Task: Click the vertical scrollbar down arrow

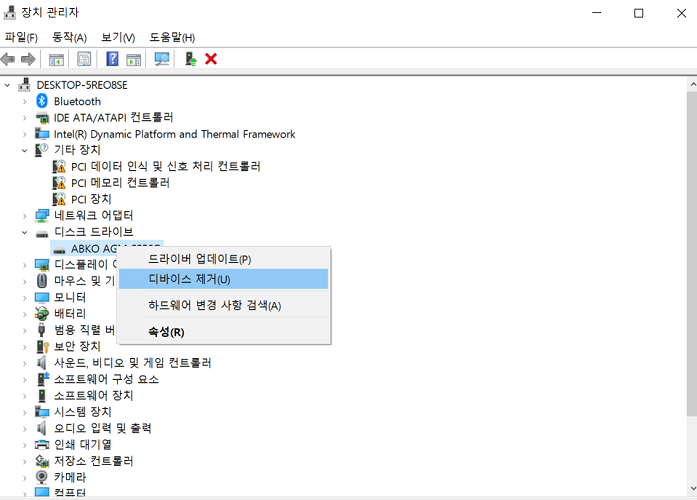Action: point(692,488)
